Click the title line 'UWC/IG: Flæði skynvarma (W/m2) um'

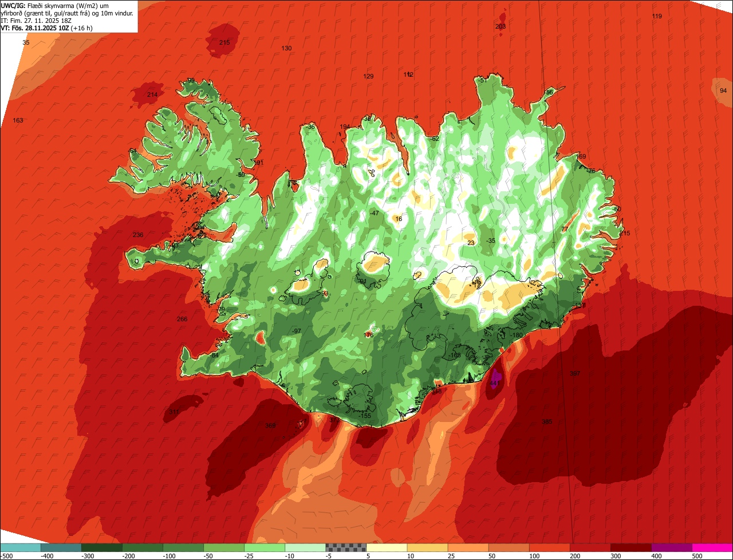coord(55,5)
